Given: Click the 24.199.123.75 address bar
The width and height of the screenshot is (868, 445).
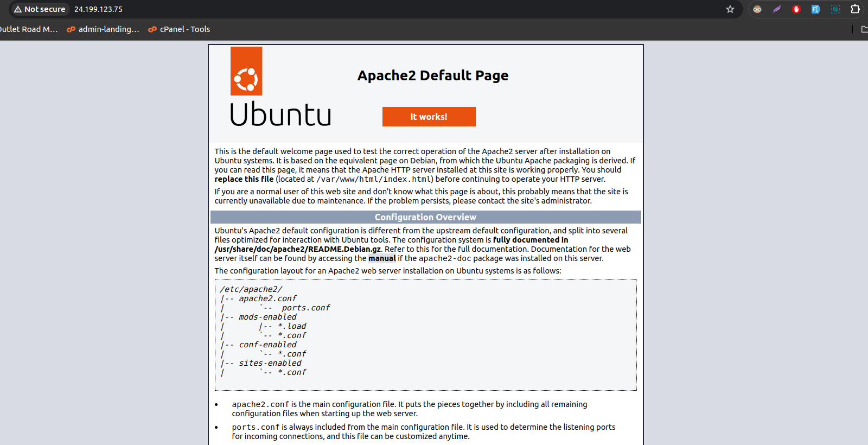Looking at the screenshot, I should click(98, 9).
